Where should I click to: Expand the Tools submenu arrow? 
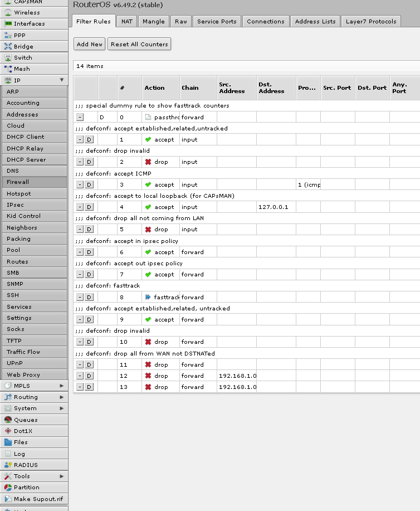coord(62,476)
